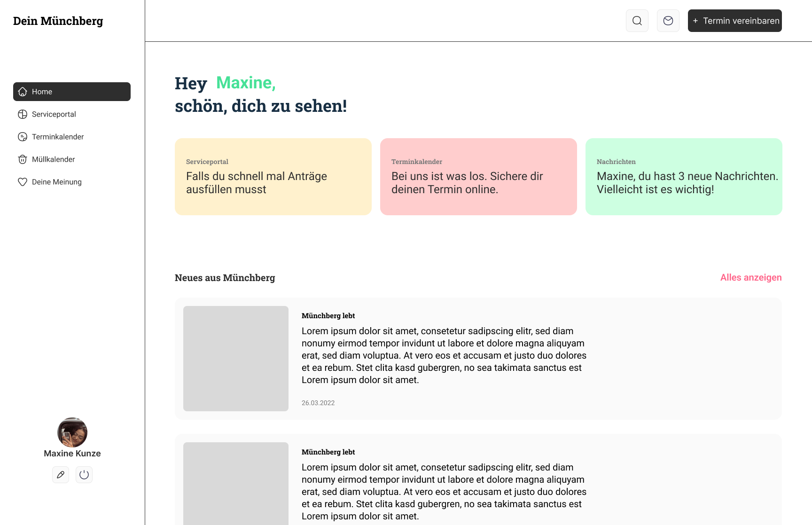Select the globe icon for Serviceportal
The image size is (812, 525).
tap(23, 114)
